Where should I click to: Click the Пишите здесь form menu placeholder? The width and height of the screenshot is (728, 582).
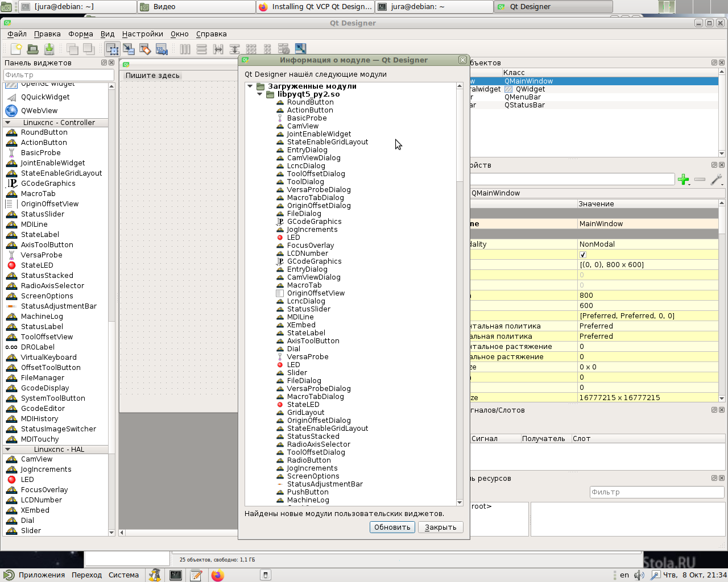152,76
